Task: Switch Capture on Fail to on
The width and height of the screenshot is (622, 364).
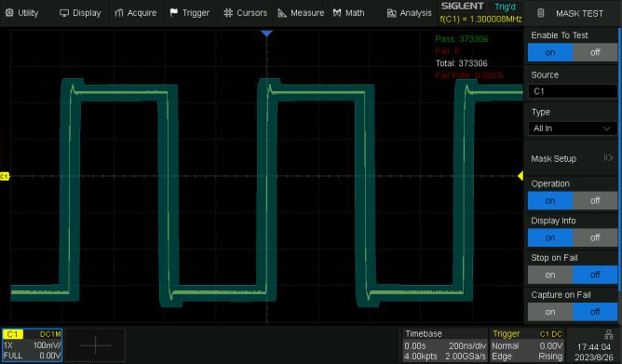Action: (550, 312)
